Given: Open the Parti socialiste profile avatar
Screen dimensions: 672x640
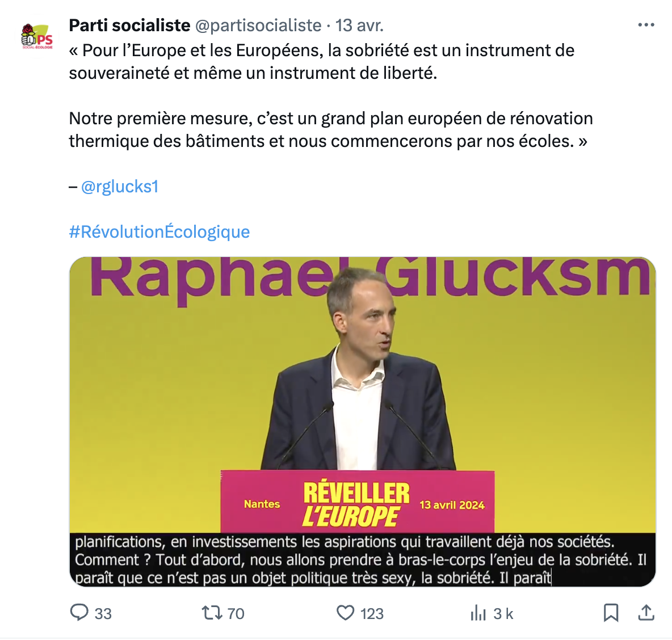Looking at the screenshot, I should click(x=37, y=36).
